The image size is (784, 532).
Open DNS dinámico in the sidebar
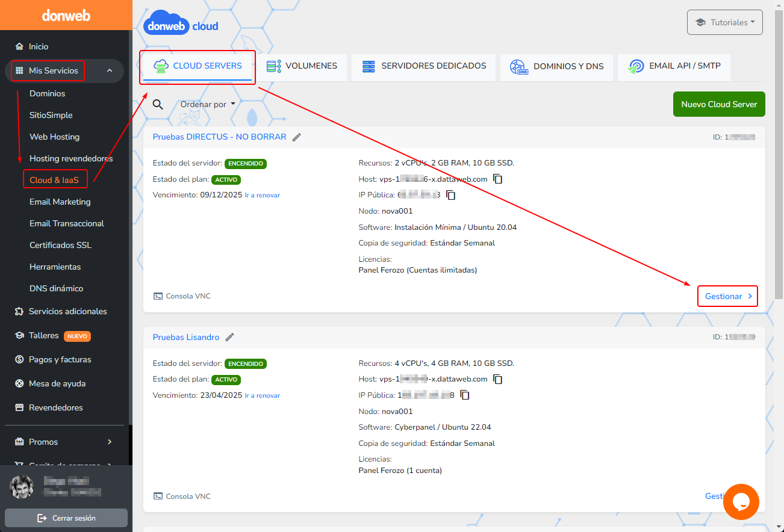56,288
